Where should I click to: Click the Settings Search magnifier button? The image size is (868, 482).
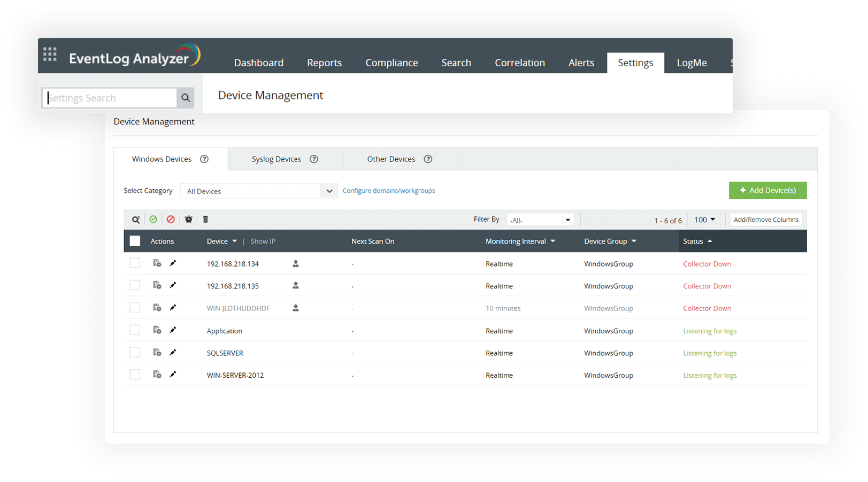186,98
